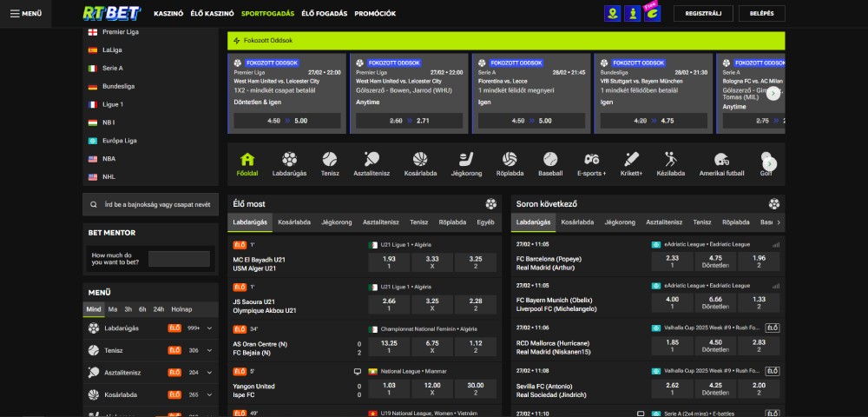Click the ÉLŐ badge next to Tenisz
This screenshot has height=417, width=868.
175,351
